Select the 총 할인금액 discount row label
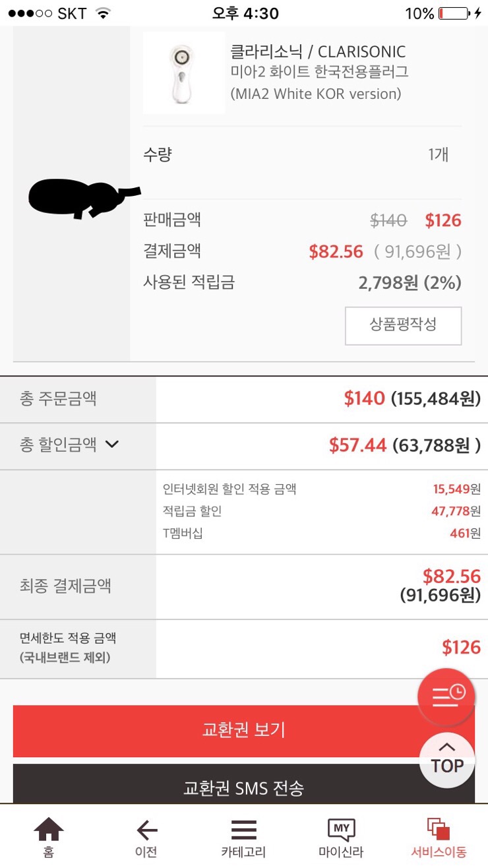The width and height of the screenshot is (488, 868). click(59, 445)
